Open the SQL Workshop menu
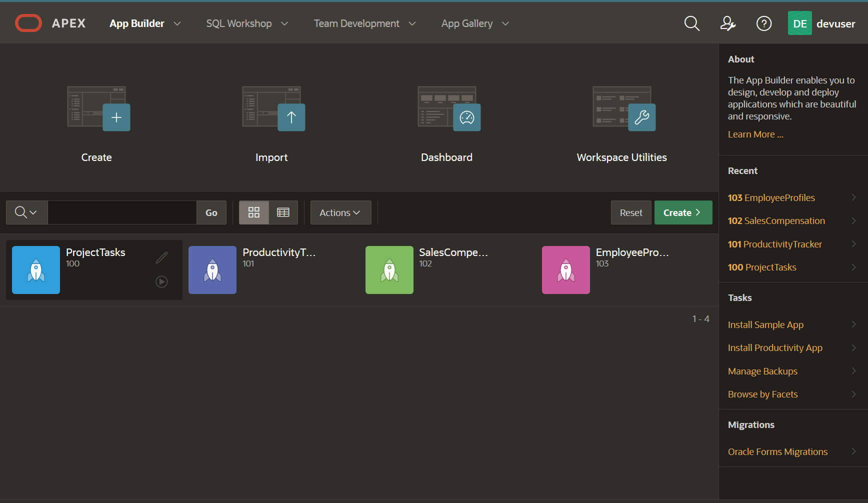This screenshot has width=868, height=503. click(239, 23)
